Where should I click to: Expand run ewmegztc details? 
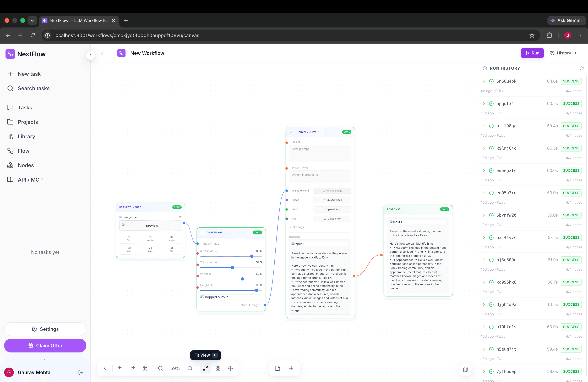tap(484, 171)
